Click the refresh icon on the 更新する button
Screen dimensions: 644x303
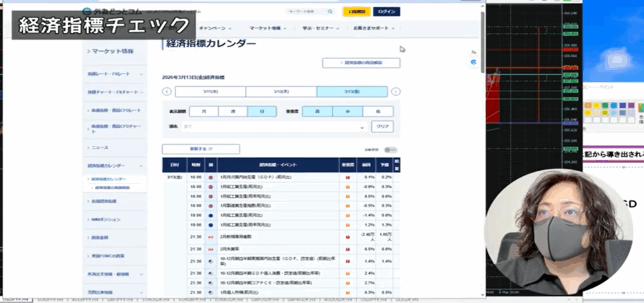(x=210, y=149)
